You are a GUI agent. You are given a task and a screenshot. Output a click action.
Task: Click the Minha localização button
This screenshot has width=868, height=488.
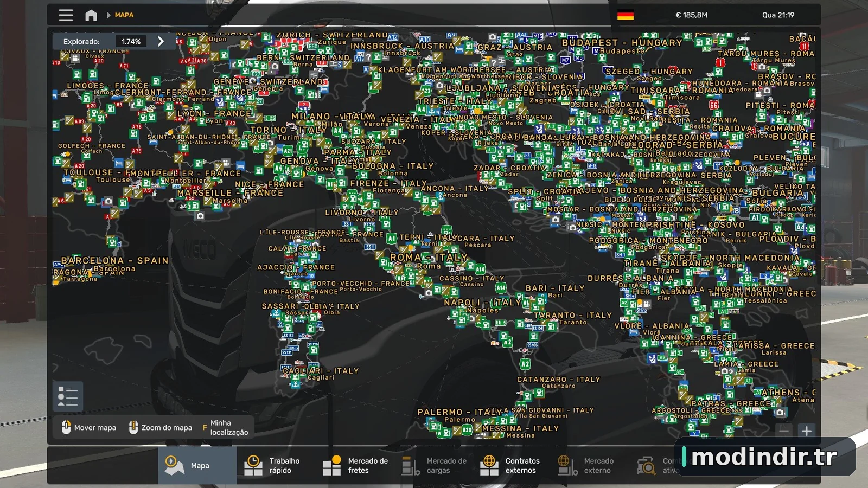coord(225,427)
